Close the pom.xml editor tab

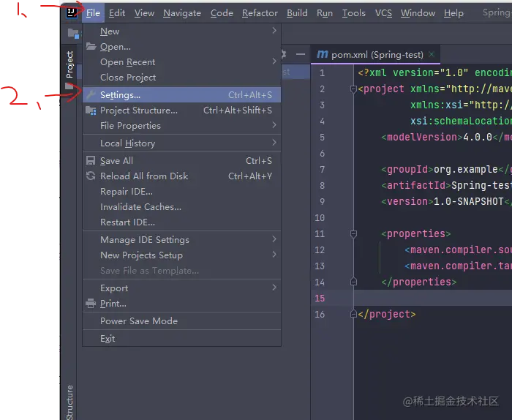point(432,54)
